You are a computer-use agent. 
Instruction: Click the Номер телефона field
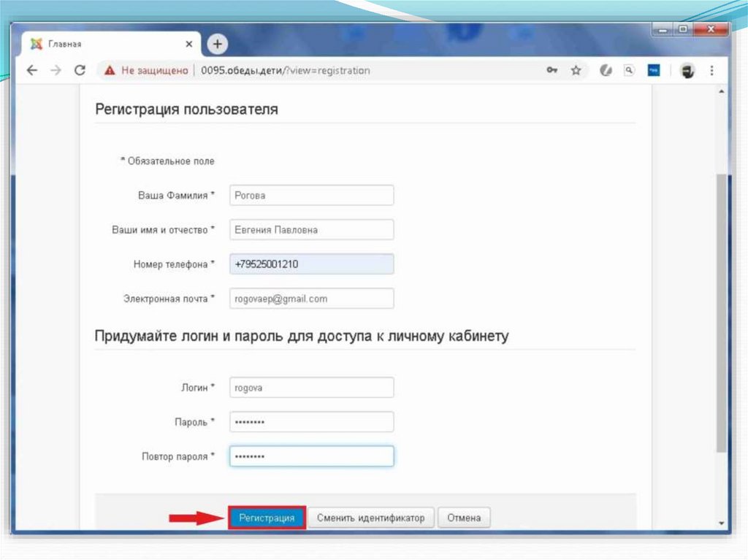(x=311, y=264)
